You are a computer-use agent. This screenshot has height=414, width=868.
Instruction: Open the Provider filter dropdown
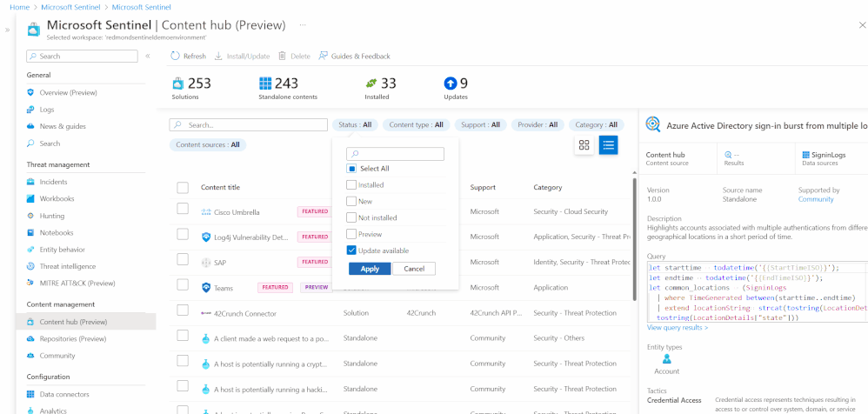[537, 125]
